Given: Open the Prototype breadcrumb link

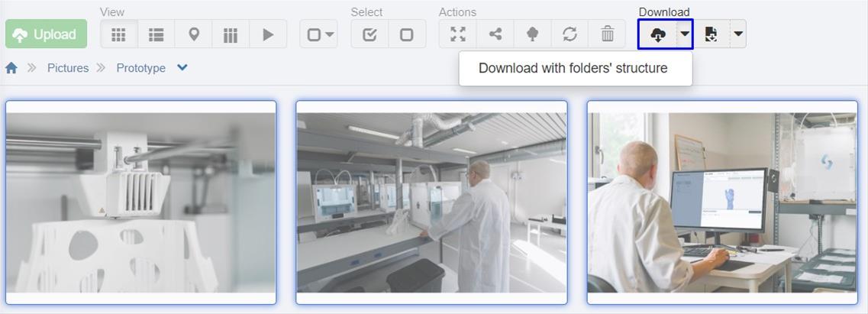Looking at the screenshot, I should point(140,68).
